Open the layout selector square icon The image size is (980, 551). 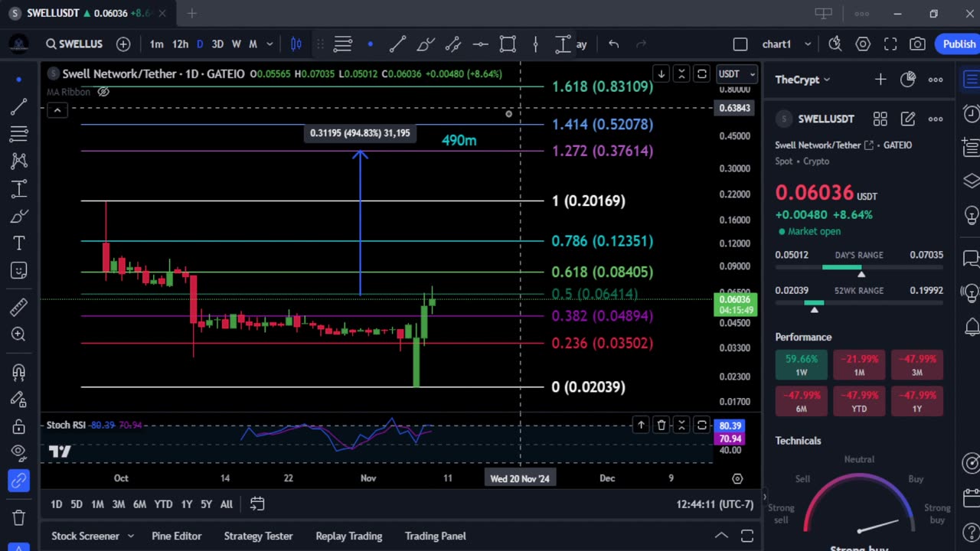(740, 44)
